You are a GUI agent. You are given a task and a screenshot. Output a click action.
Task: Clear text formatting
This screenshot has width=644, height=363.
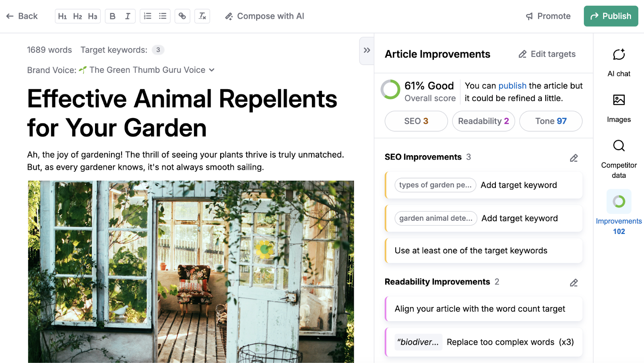[202, 16]
